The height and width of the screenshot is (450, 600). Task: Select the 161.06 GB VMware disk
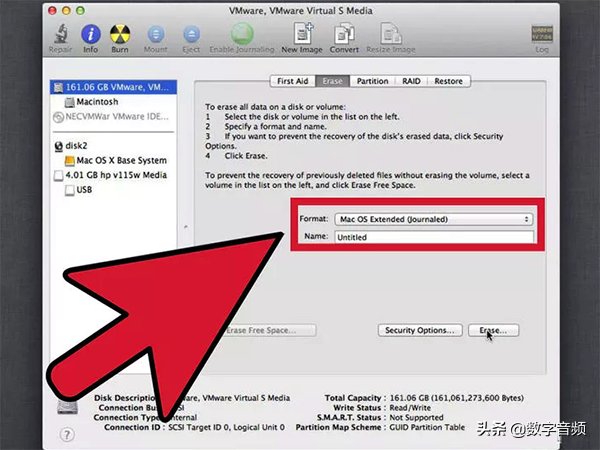113,87
